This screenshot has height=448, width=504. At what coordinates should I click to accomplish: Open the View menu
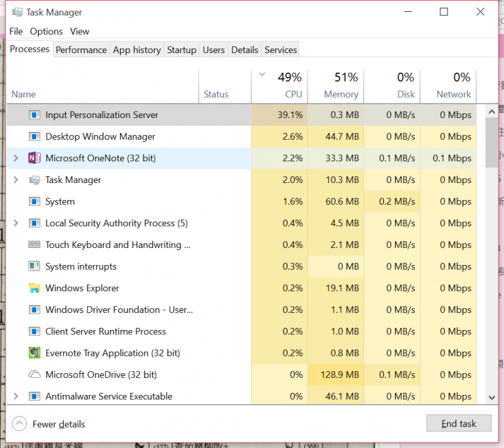tap(79, 31)
